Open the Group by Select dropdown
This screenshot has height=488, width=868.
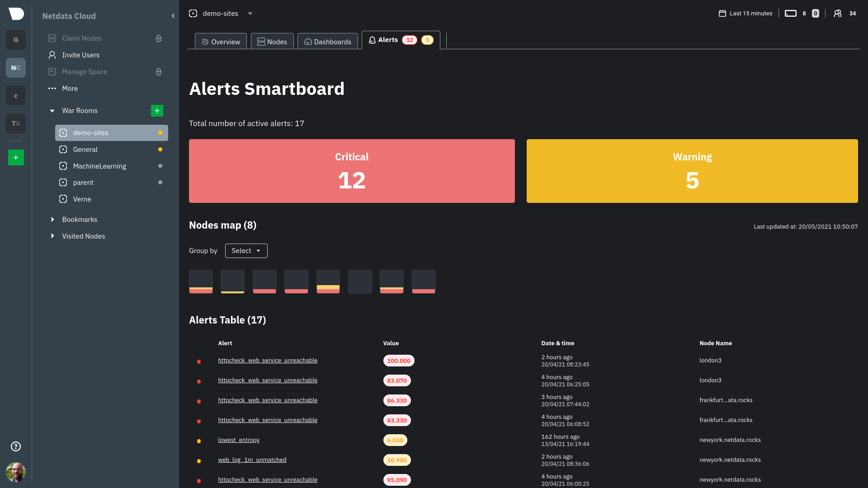click(246, 251)
